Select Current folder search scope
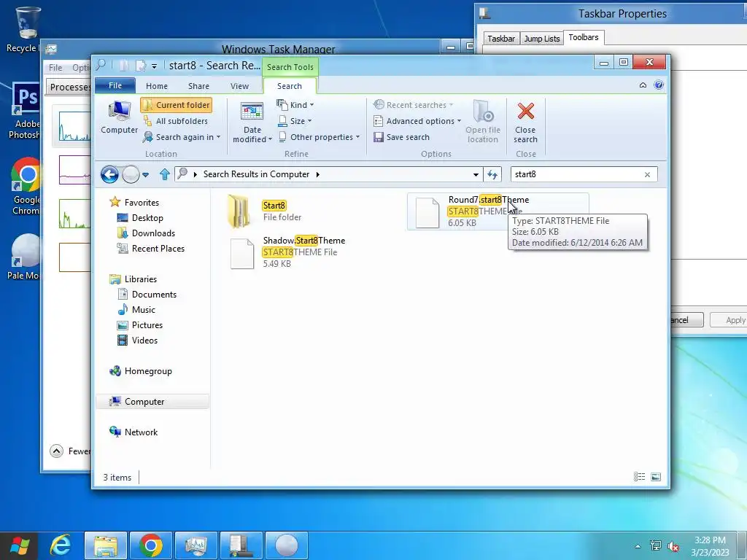The height and width of the screenshot is (560, 747). 177,105
